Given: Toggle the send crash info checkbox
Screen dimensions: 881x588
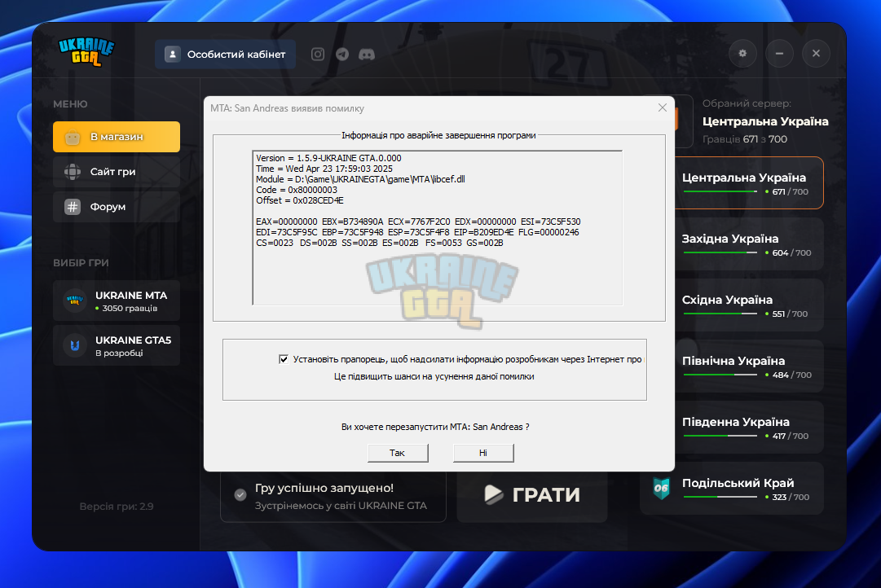Looking at the screenshot, I should coord(284,359).
